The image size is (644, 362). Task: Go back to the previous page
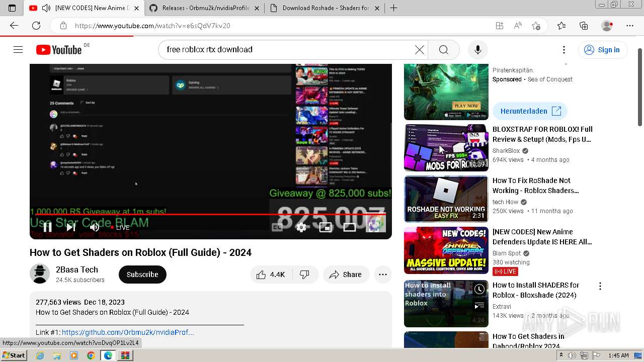(14, 26)
